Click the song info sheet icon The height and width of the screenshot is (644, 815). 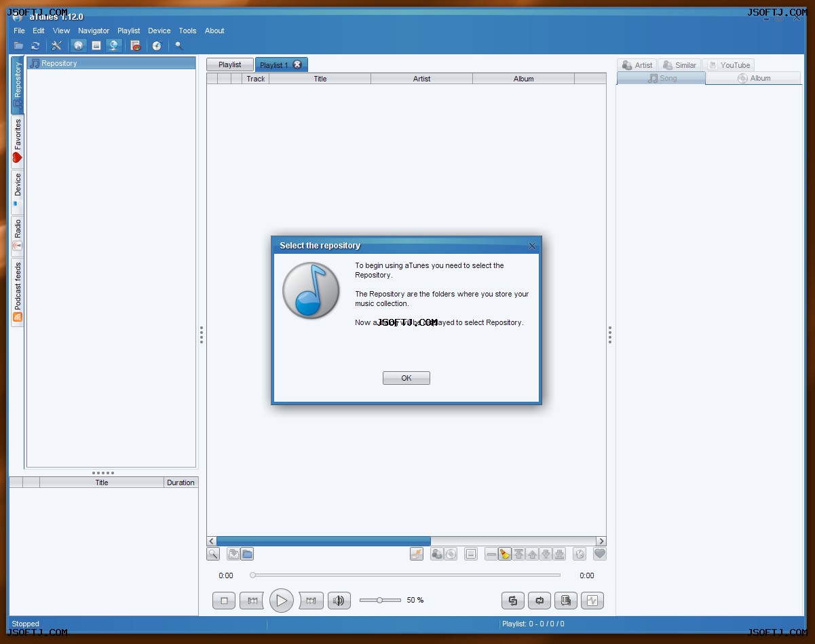point(471,554)
